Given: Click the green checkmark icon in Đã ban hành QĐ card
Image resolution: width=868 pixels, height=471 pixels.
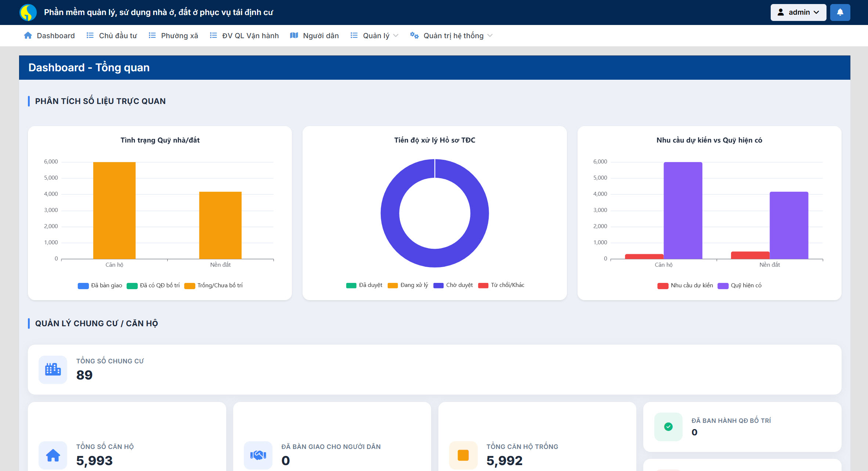Looking at the screenshot, I should [x=669, y=427].
